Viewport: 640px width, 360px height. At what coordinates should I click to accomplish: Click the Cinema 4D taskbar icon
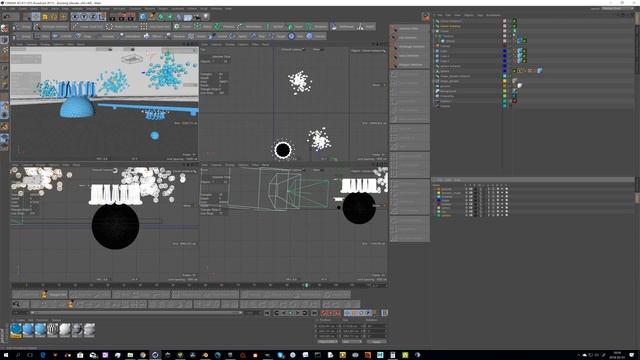(x=155, y=355)
